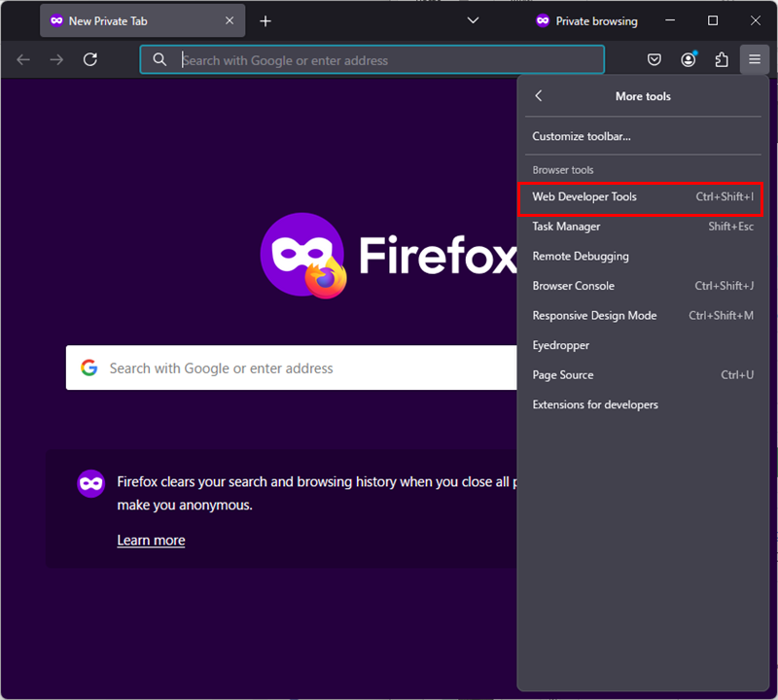Click the Private browsing indicator
Viewport: 778px width, 700px height.
click(x=586, y=20)
